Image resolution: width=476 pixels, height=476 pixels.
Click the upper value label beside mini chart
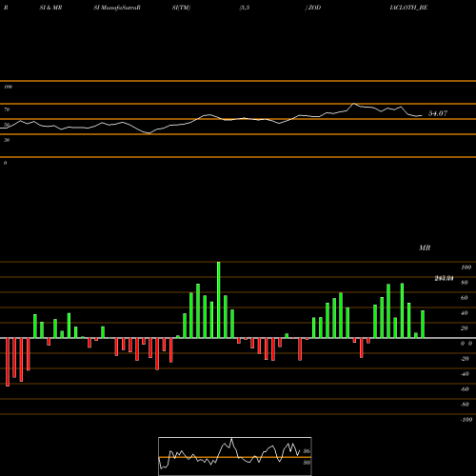(x=307, y=451)
